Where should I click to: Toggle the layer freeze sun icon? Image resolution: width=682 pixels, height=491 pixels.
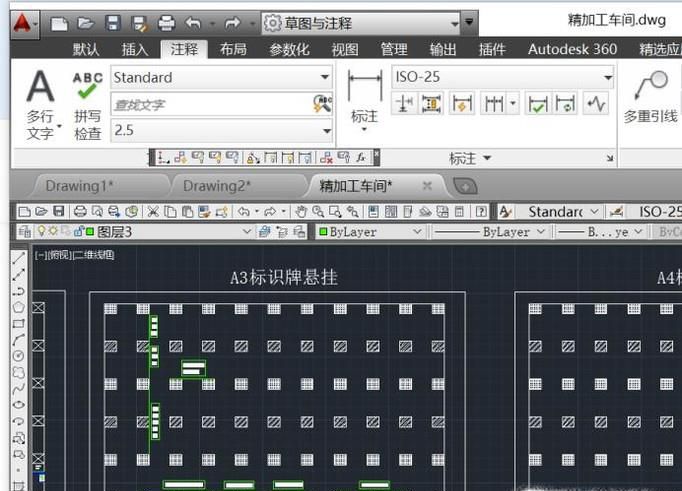pyautogui.click(x=52, y=232)
